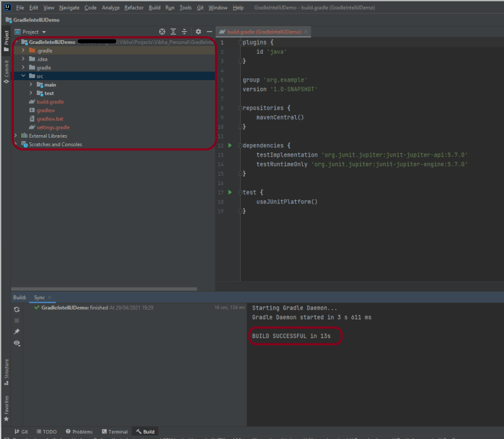Click the Reload Gradle sync icon
This screenshot has width=504, height=439.
[17, 310]
